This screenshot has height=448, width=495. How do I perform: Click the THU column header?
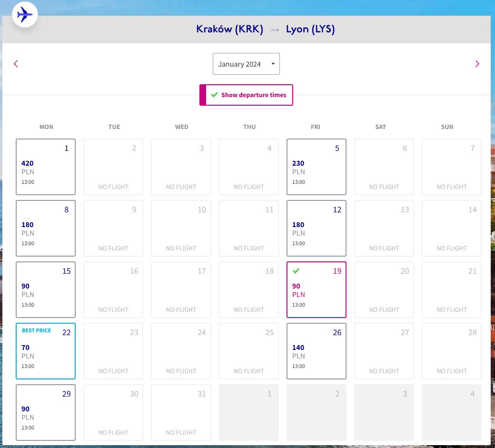249,127
